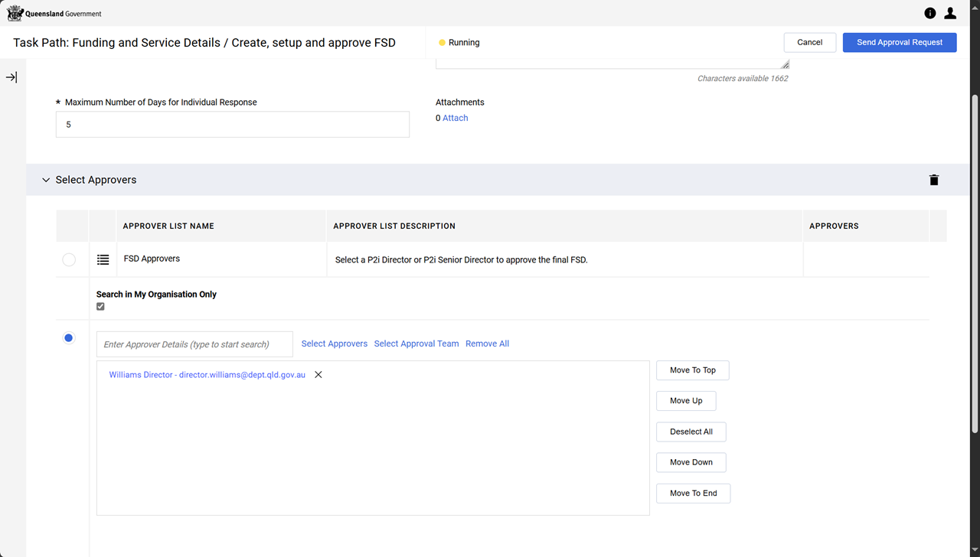Click the Queensland Government logo
Screen dimensions: 980x557
pyautogui.click(x=54, y=13)
